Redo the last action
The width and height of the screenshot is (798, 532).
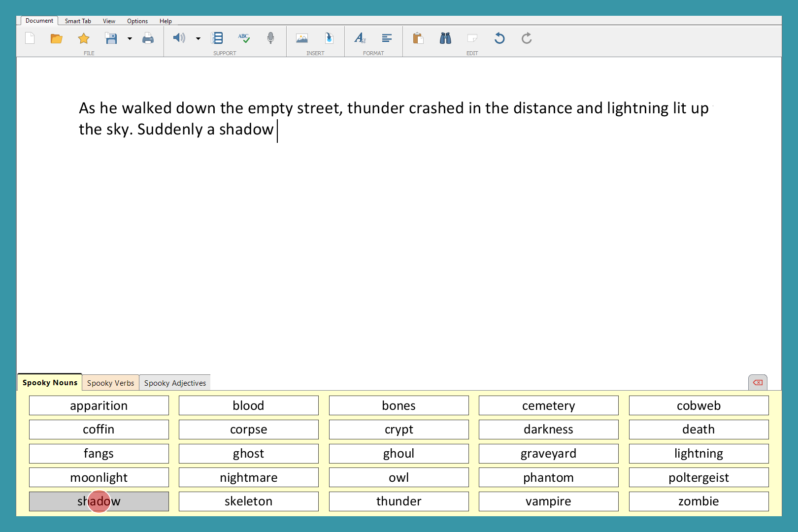pos(527,38)
